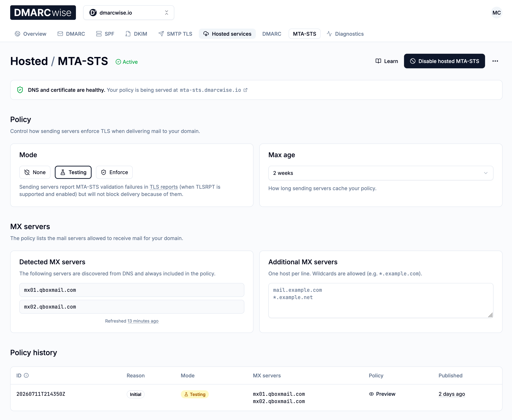Click the Learn book icon
512x420 pixels.
378,61
